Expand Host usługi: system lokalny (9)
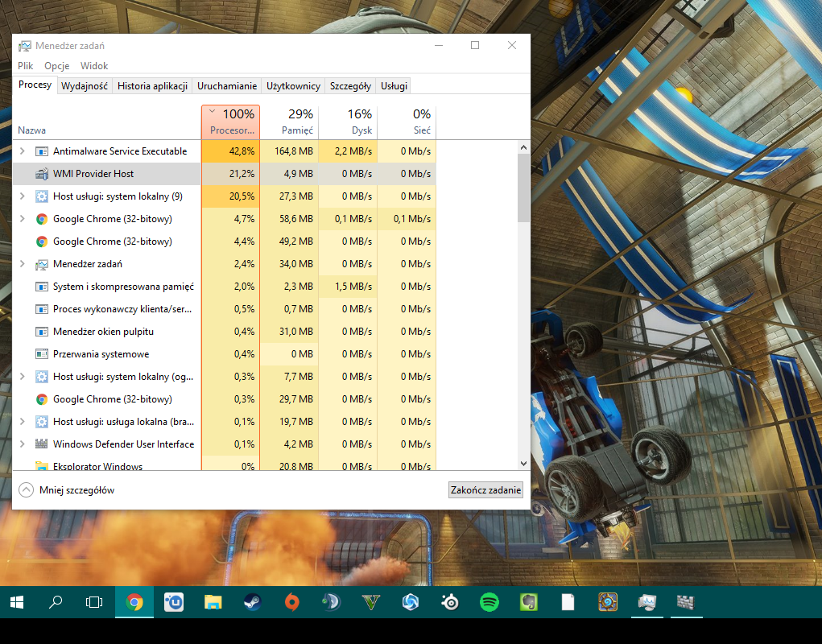822x644 pixels. (x=22, y=196)
